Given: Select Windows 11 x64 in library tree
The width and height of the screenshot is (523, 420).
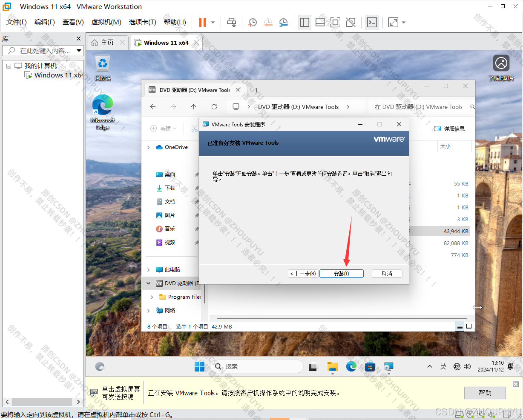Looking at the screenshot, I should 54,75.
